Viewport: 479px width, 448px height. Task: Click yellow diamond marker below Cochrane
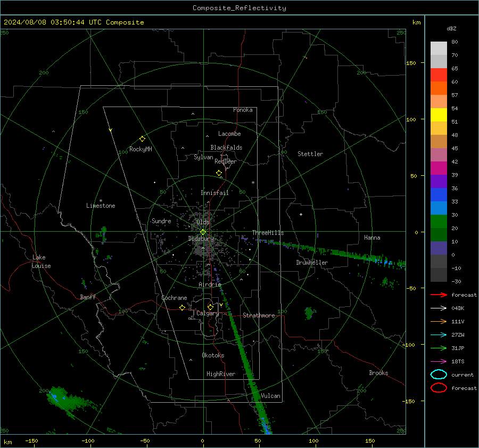183,308
